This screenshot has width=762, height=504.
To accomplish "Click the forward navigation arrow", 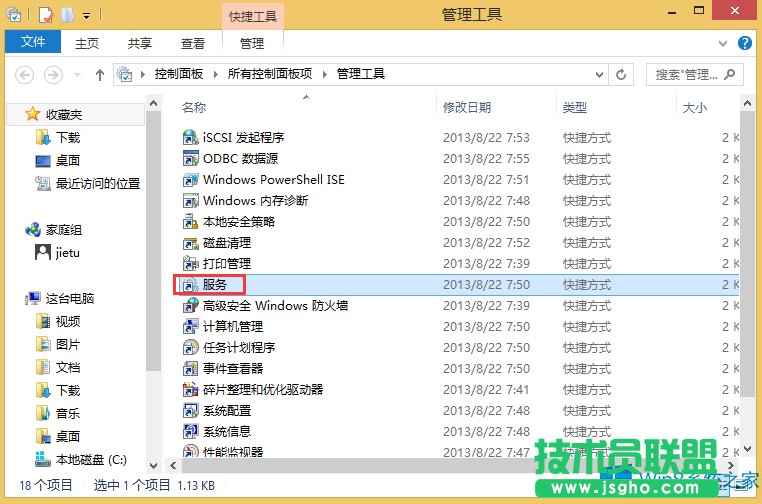I will [x=53, y=74].
